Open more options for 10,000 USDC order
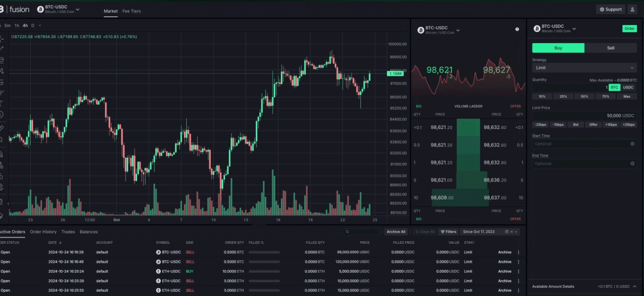The width and height of the screenshot is (644, 296). coord(518,280)
